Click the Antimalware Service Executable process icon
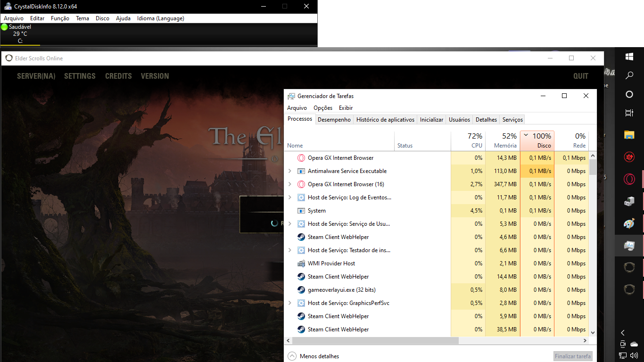The height and width of the screenshot is (362, 644). click(x=301, y=171)
